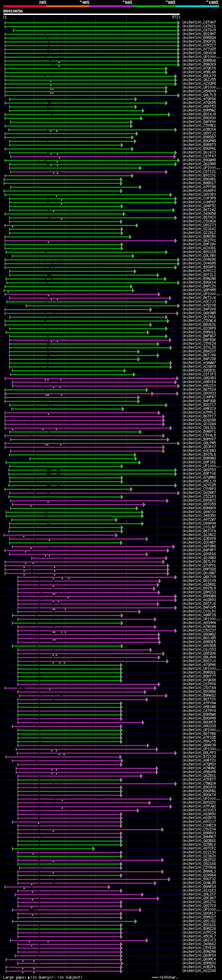The width and height of the screenshot is (222, 980).
Task: Click the UniRef100_Q336P9 label
Action: pyautogui.click(x=199, y=328)
